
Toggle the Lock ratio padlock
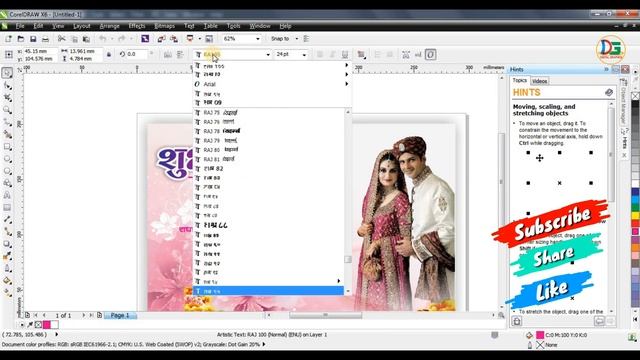pos(109,54)
